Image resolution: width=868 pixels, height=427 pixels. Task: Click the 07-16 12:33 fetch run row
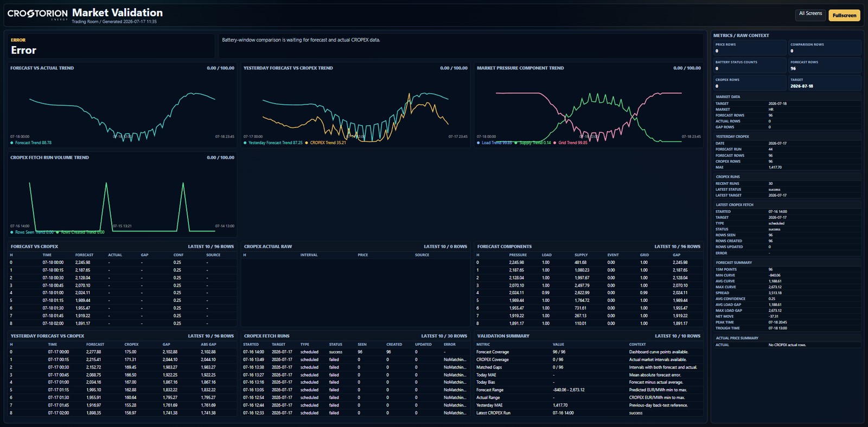click(x=355, y=413)
